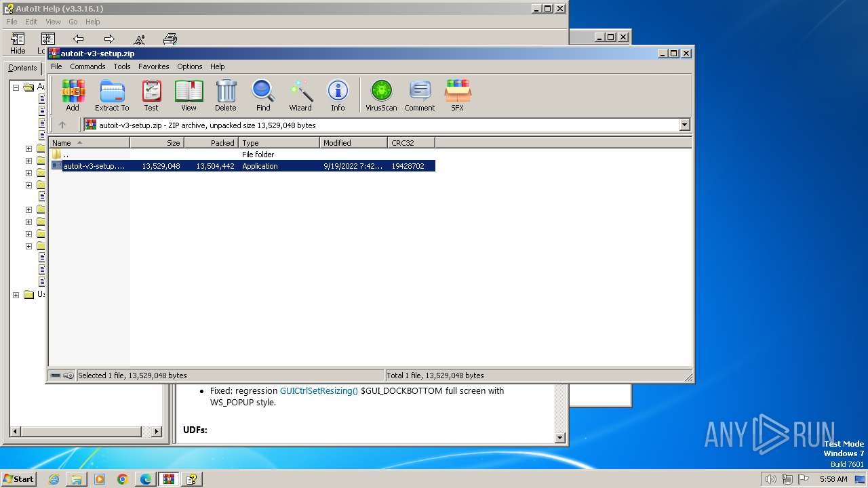Screen dimensions: 868x488
Task: Collapse the root Au tree node
Action: coord(16,87)
